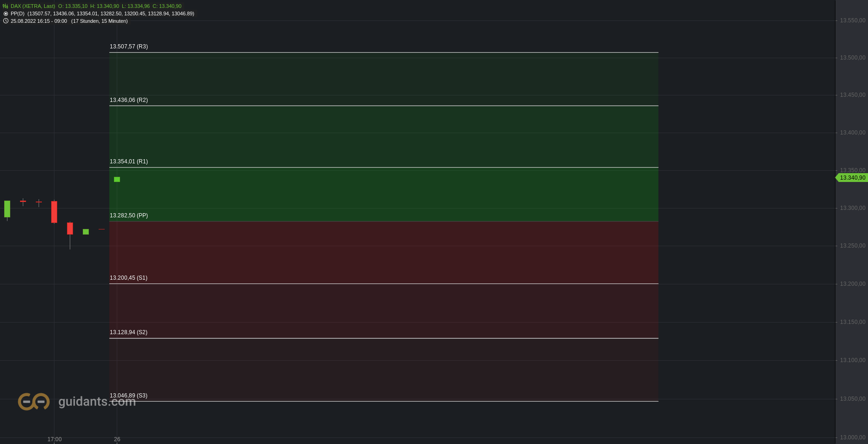Viewport: 868px width, 444px height.
Task: Select the pivot point label 13.282,50 (PP)
Action: click(129, 215)
